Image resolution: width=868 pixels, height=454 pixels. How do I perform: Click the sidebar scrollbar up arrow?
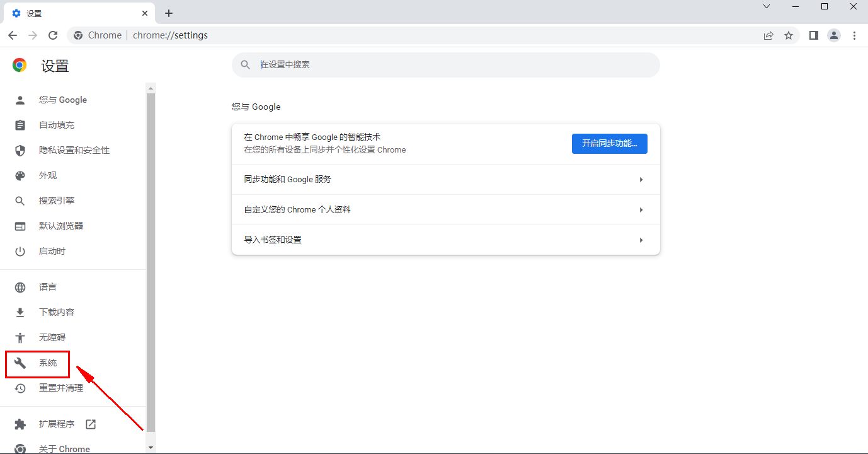[x=151, y=88]
